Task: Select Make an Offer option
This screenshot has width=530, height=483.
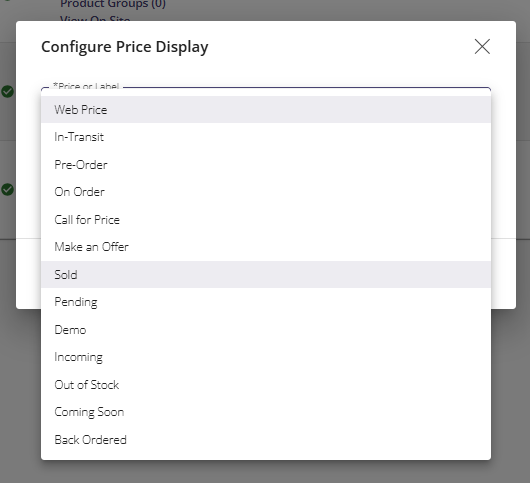Action: pos(266,247)
